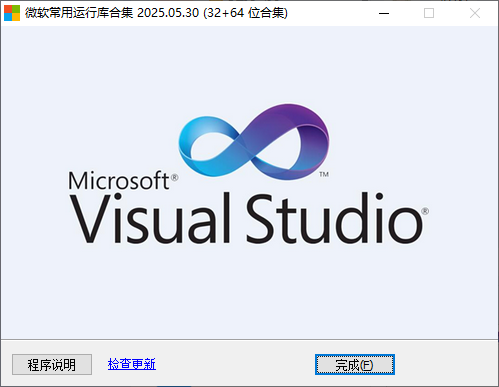
Task: Click the registered mark after Studio
Action: pos(425,211)
